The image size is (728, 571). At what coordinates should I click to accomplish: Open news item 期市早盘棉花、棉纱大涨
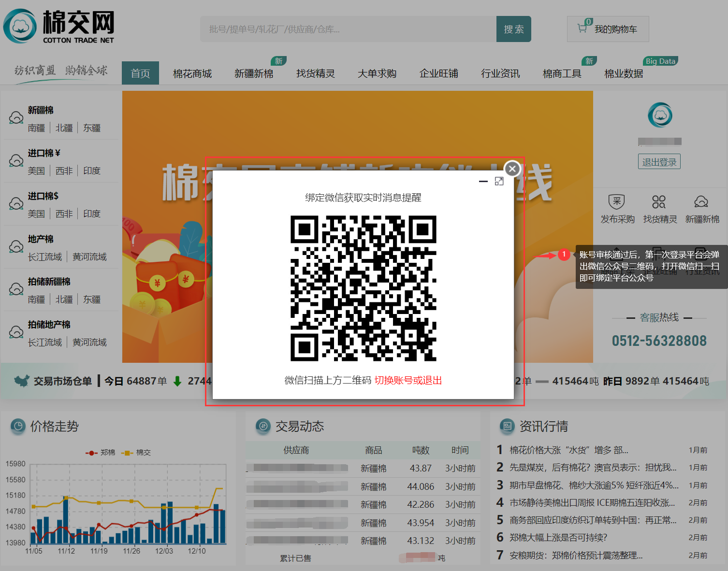(x=594, y=485)
